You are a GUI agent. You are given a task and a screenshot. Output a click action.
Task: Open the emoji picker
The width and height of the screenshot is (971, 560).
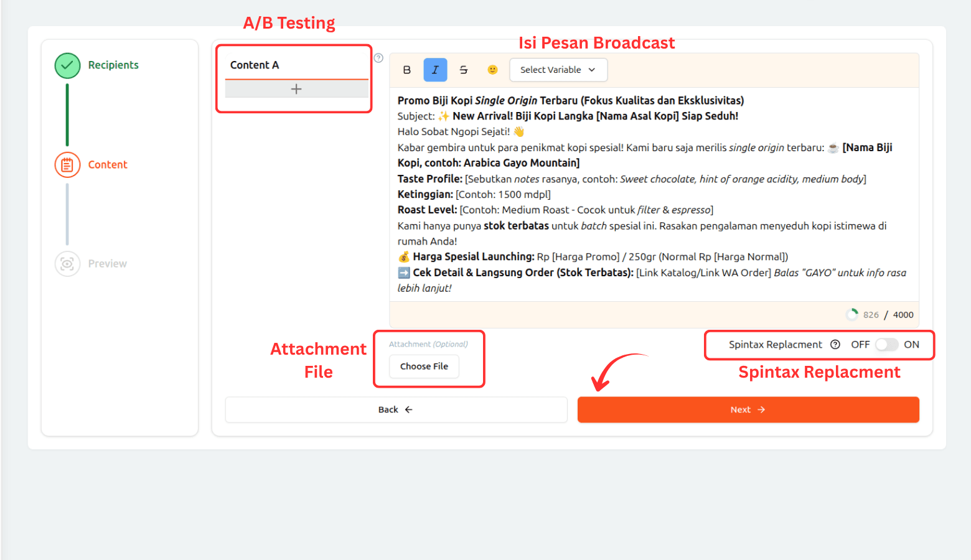(492, 70)
